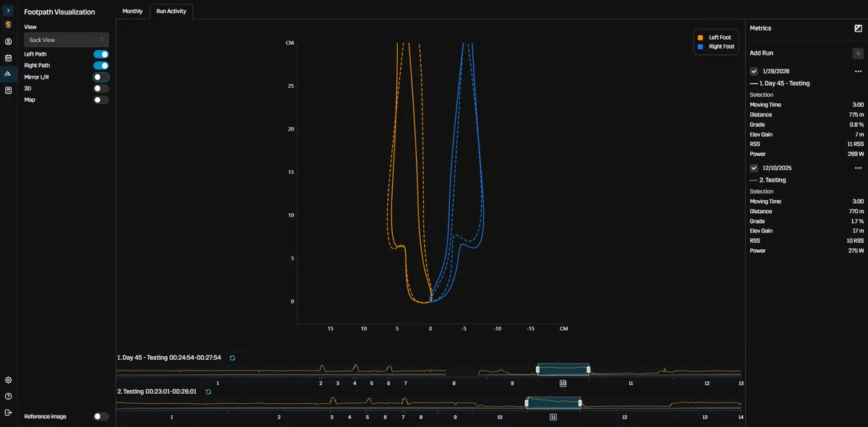Select lap 11 marker on 2. Testing timeline

(x=553, y=417)
